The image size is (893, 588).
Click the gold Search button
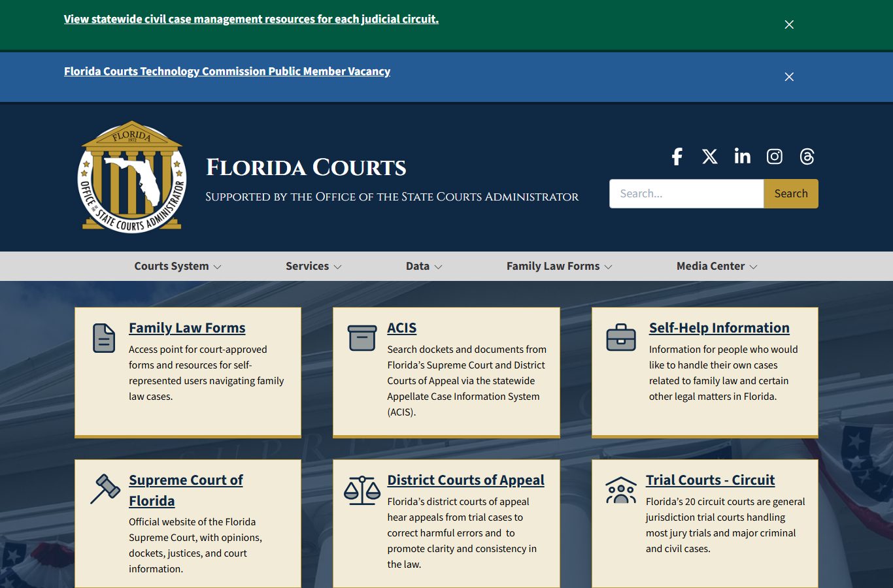[x=791, y=193]
